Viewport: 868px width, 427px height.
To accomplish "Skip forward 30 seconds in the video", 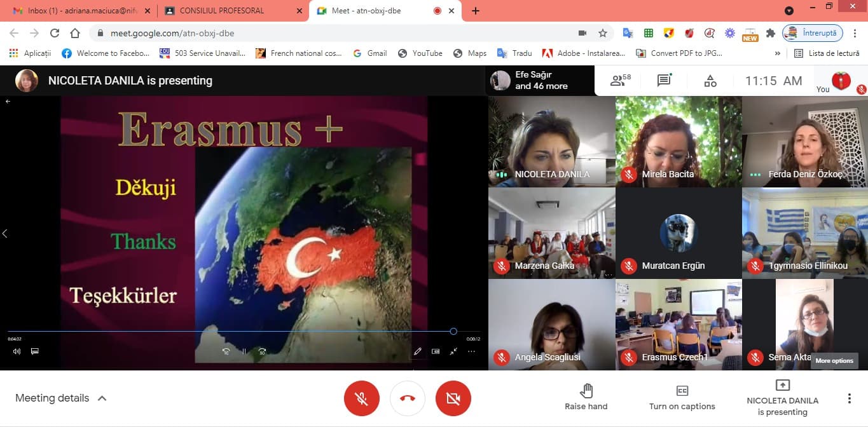I will [x=262, y=351].
